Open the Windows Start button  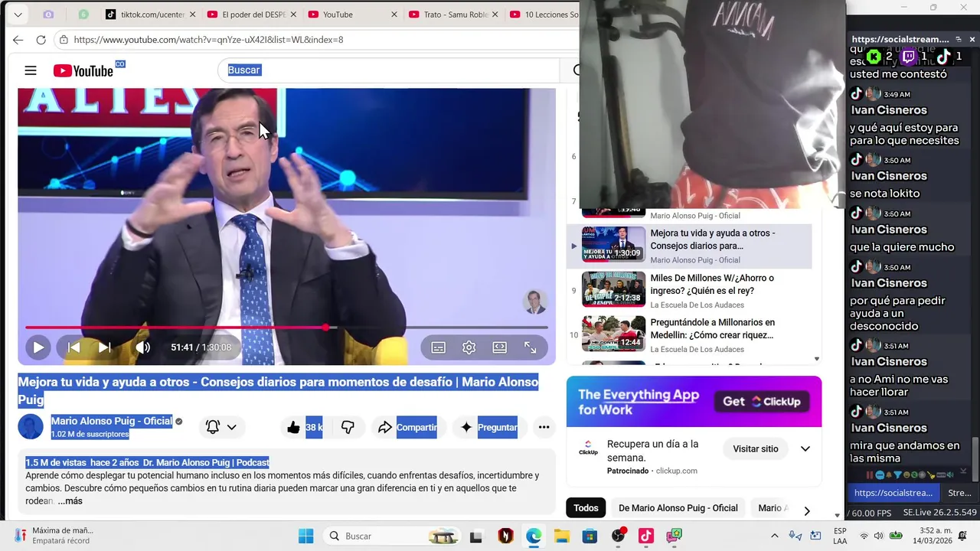click(305, 536)
